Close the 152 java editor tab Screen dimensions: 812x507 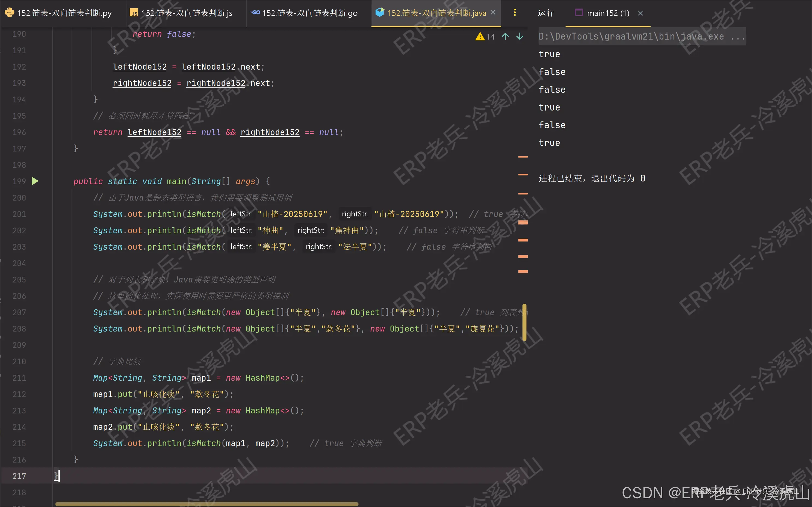tap(493, 13)
